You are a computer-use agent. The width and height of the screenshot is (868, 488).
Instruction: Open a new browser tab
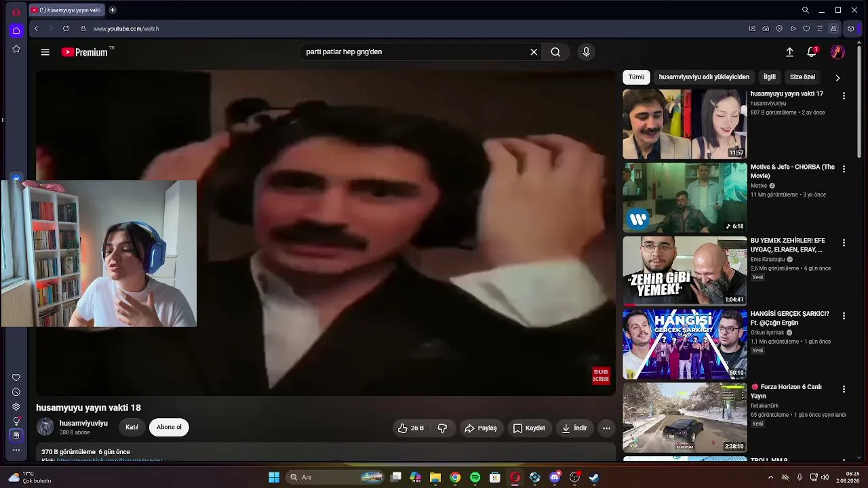(113, 10)
